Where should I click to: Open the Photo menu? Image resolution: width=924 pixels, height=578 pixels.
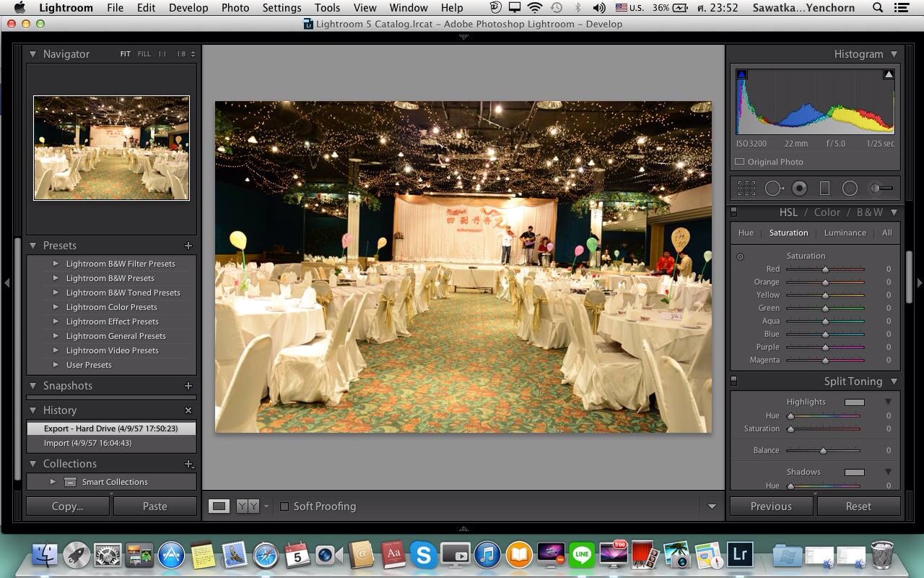235,8
